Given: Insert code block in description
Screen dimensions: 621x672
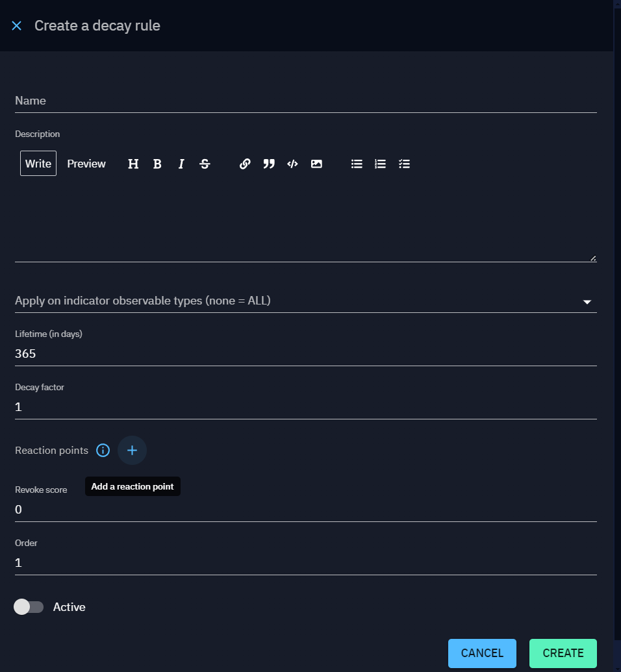Looking at the screenshot, I should (292, 164).
